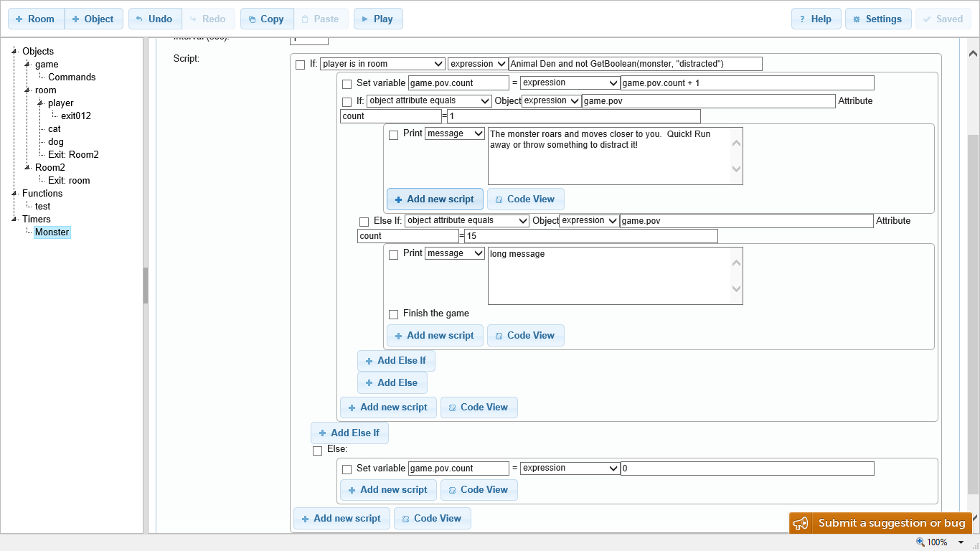Open the first 'object attribute equals' dropdown
The width and height of the screenshot is (980, 551).
coord(429,101)
